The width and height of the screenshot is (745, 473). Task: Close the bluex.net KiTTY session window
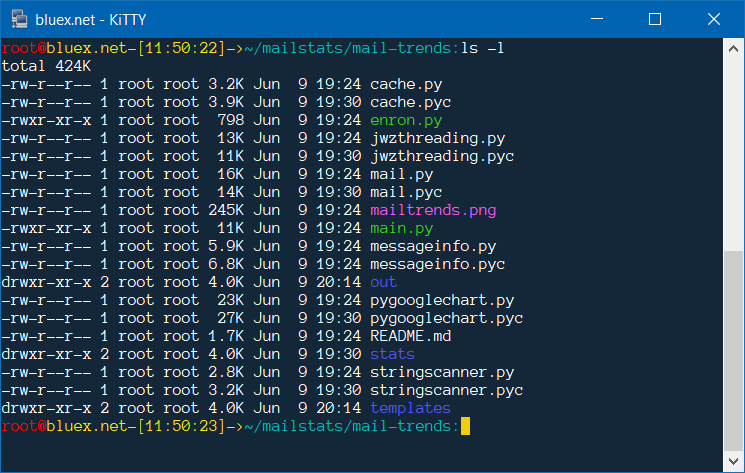pos(711,19)
